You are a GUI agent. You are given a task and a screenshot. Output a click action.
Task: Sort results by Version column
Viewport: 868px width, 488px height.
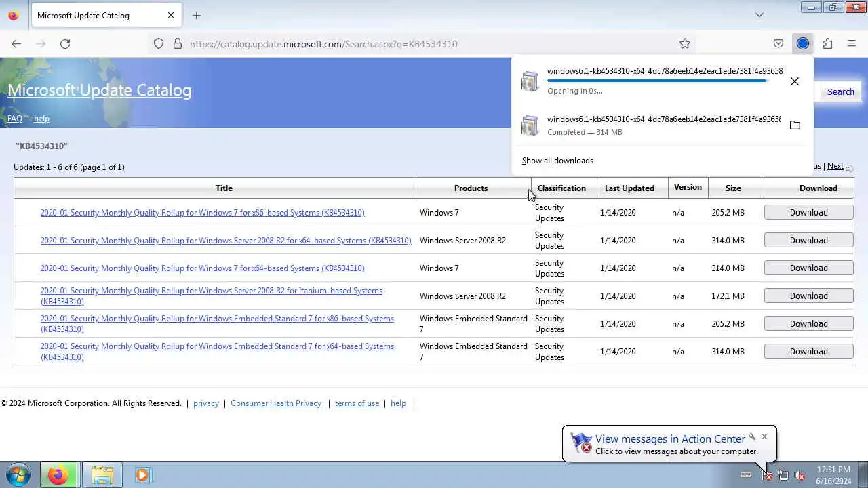click(x=688, y=187)
